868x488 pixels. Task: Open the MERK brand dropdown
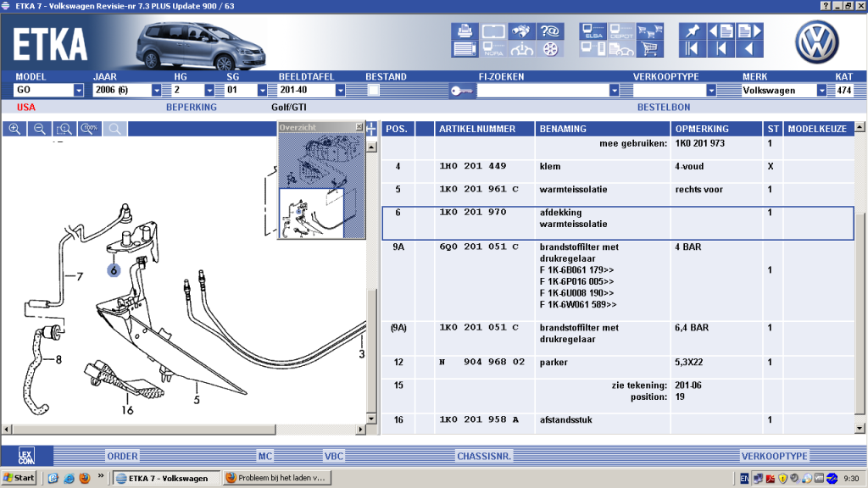tap(821, 90)
